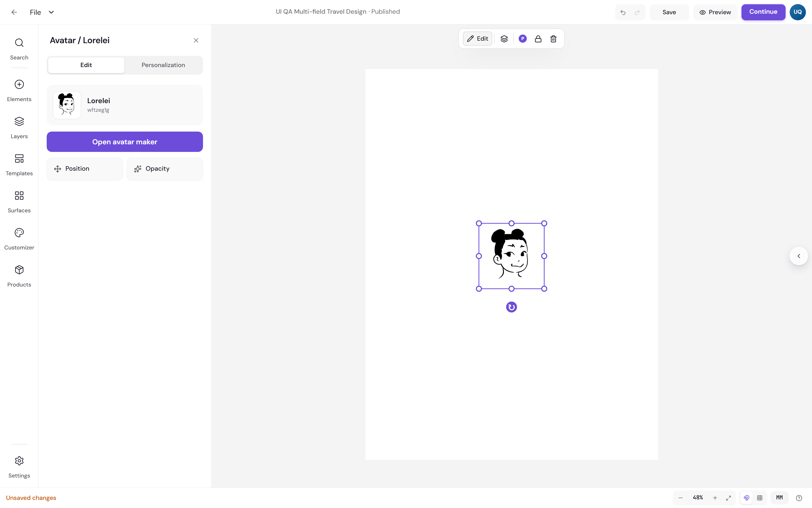Zoom out with the minus icon
Image resolution: width=812 pixels, height=508 pixels.
(681, 498)
